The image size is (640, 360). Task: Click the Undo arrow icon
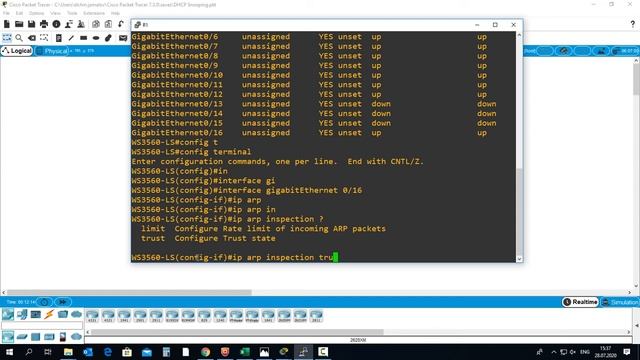[121, 24]
